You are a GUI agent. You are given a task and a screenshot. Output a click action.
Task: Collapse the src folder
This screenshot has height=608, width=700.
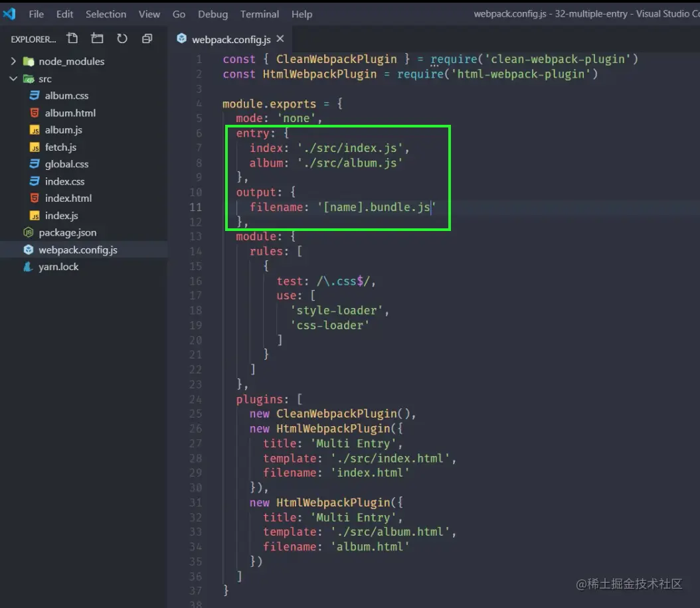coord(13,78)
